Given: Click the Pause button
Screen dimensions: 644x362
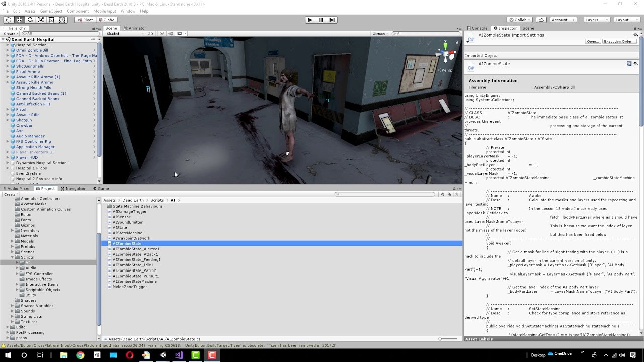Looking at the screenshot, I should coord(321,20).
